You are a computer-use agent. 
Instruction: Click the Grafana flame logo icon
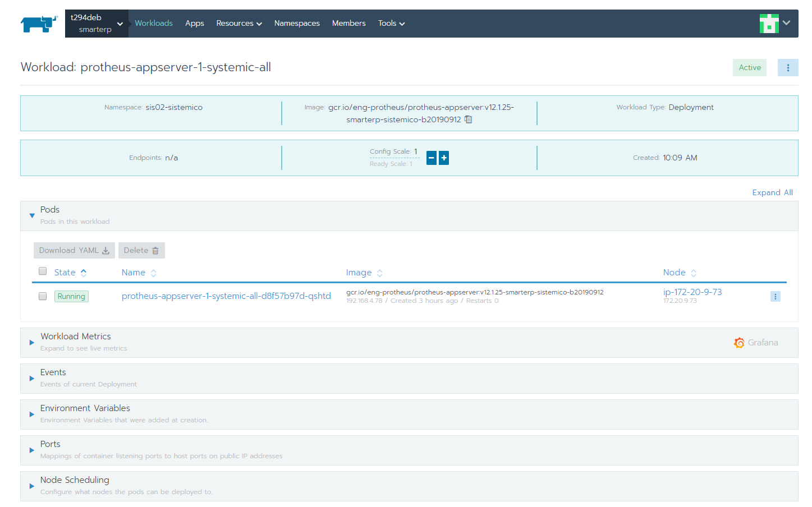[x=739, y=343]
